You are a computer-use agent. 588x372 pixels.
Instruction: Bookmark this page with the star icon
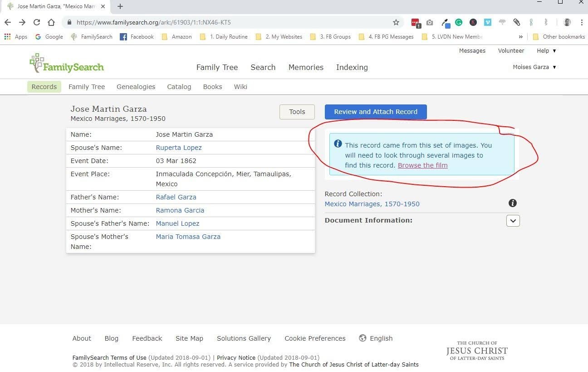[396, 22]
